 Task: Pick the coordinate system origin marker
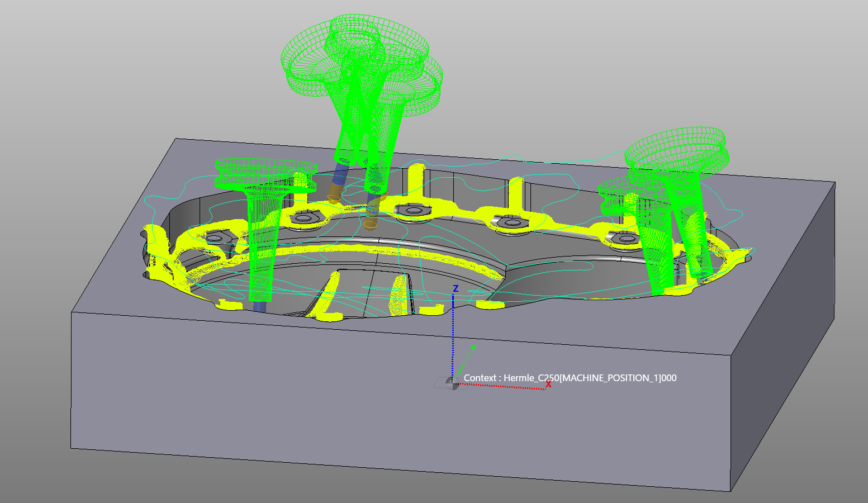[452, 384]
